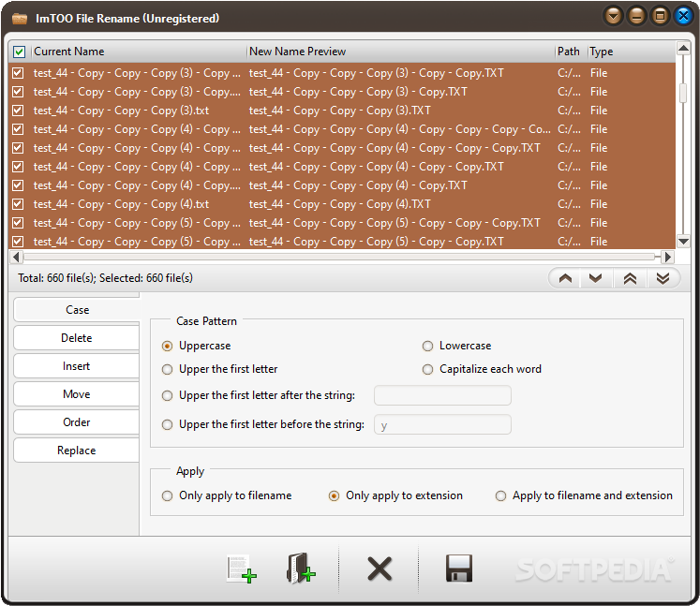
Task: Open the title bar dropdown menu button
Action: tap(614, 17)
